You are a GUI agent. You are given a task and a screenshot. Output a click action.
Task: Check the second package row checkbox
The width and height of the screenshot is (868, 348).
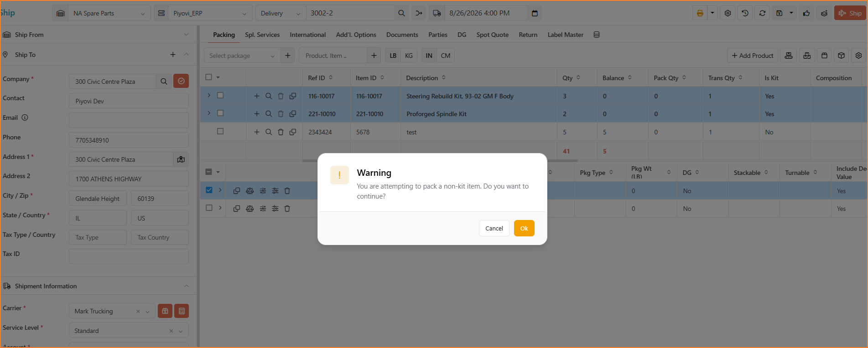[209, 208]
